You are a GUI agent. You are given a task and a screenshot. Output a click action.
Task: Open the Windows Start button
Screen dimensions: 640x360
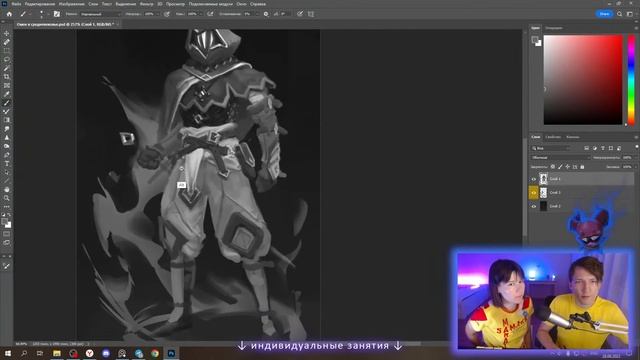pos(7,353)
